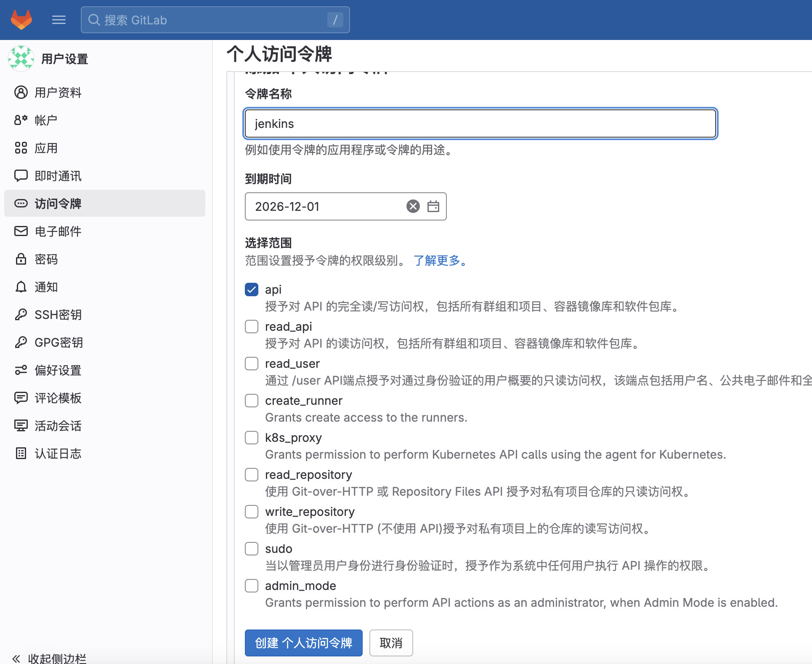Check the write_repository scope
The height and width of the screenshot is (664, 812).
(252, 512)
